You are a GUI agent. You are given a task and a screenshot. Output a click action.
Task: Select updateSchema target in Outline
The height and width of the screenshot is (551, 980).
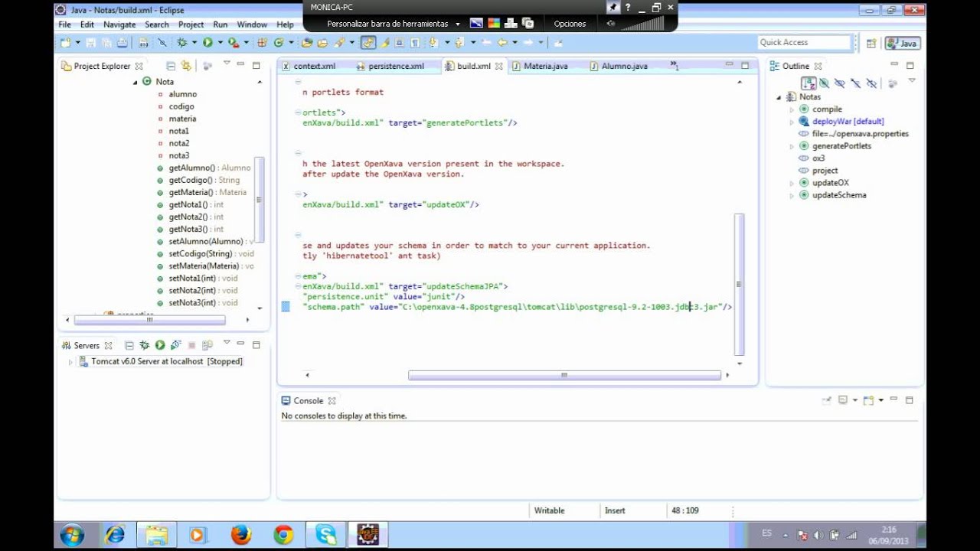coord(839,195)
